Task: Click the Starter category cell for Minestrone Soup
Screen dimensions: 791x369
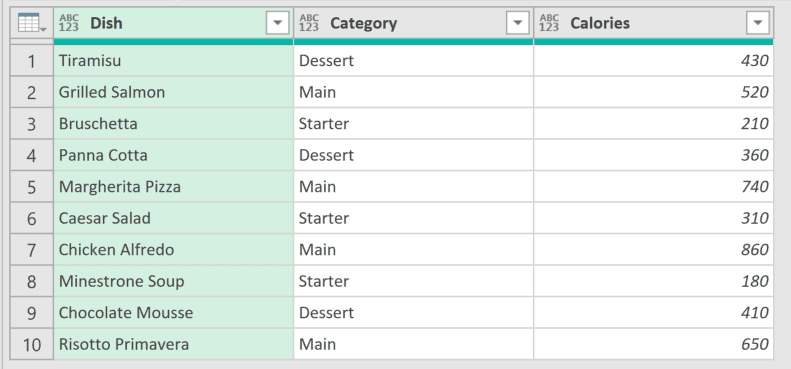Action: click(x=414, y=281)
